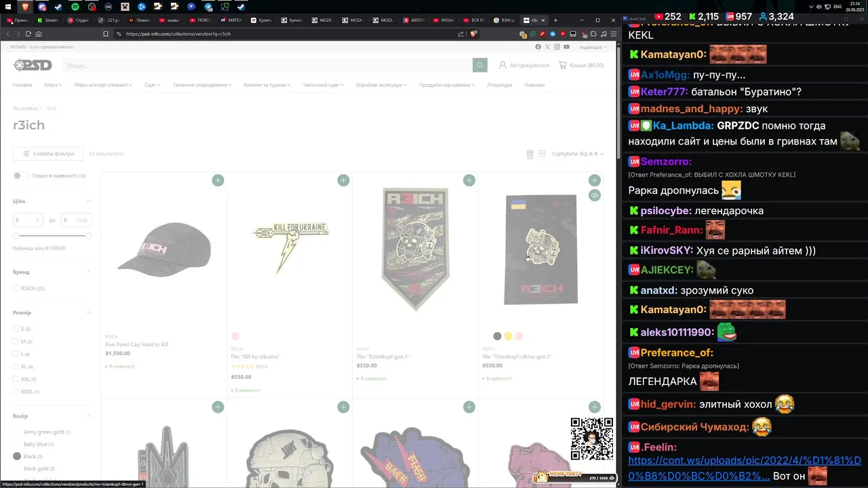Reload the page in browser toolbar
The height and width of the screenshot is (488, 868).
click(x=28, y=34)
